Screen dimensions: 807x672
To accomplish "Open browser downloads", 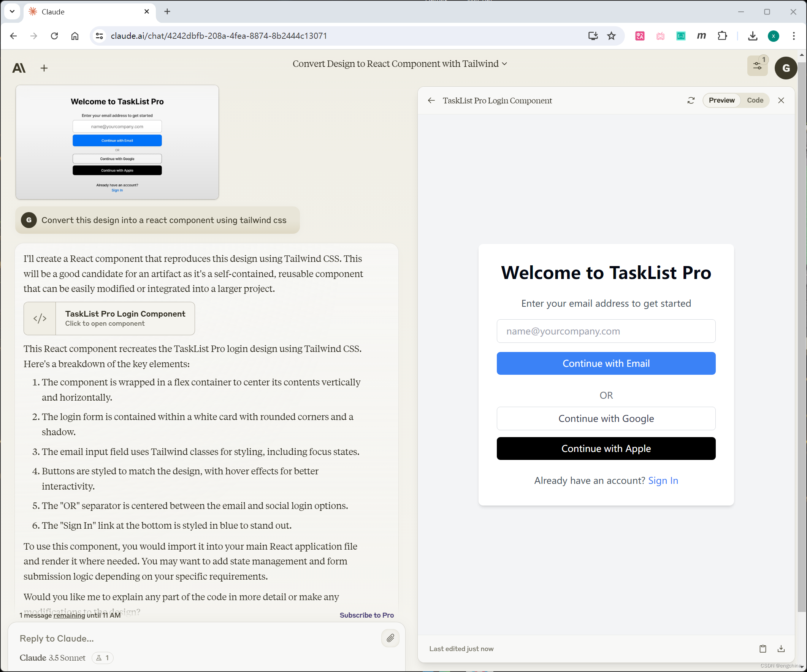I will [x=753, y=36].
